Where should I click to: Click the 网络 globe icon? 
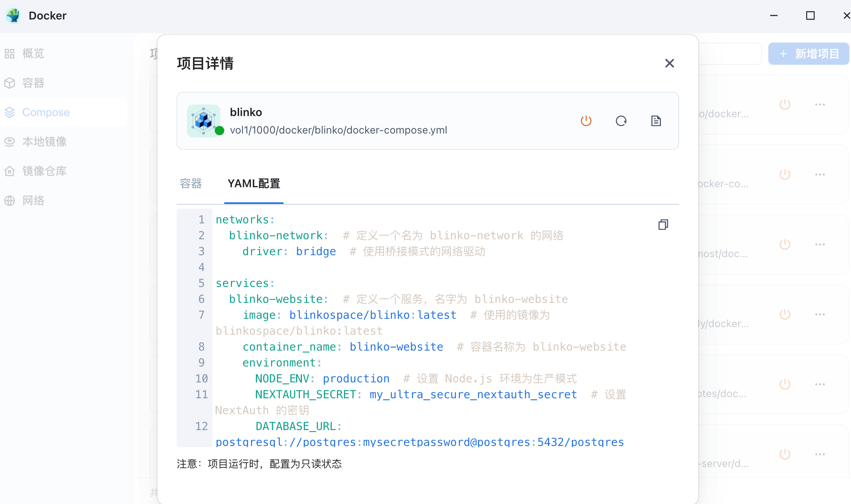coord(10,201)
